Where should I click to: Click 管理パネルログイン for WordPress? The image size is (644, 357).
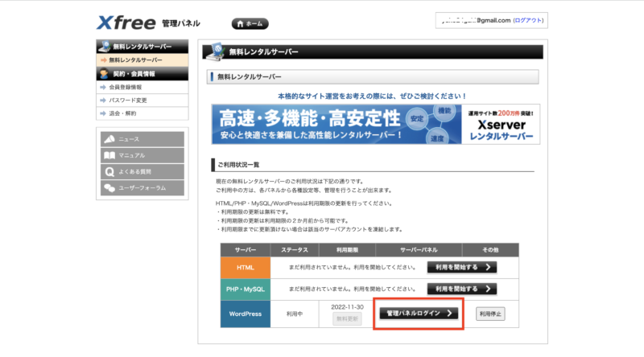click(x=419, y=313)
